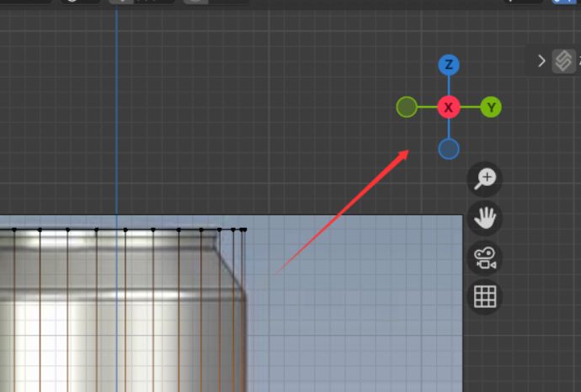Viewport: 581px width, 392px height.
Task: Click the magnifier zoom view button
Action: (x=485, y=179)
